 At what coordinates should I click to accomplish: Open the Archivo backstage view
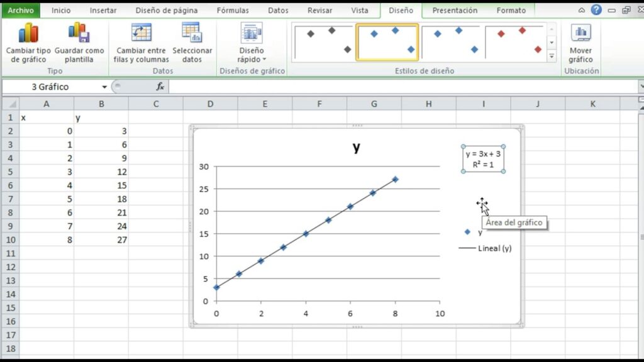click(21, 10)
